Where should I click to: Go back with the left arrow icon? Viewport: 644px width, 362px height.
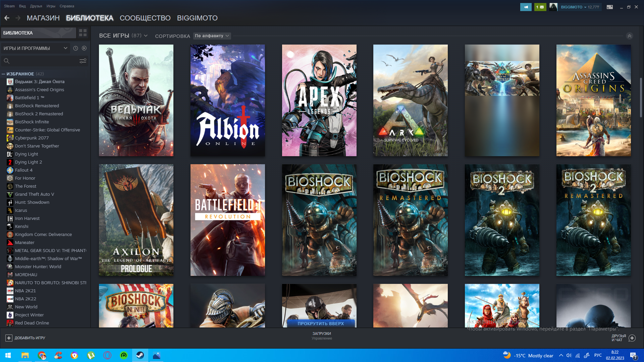click(7, 18)
